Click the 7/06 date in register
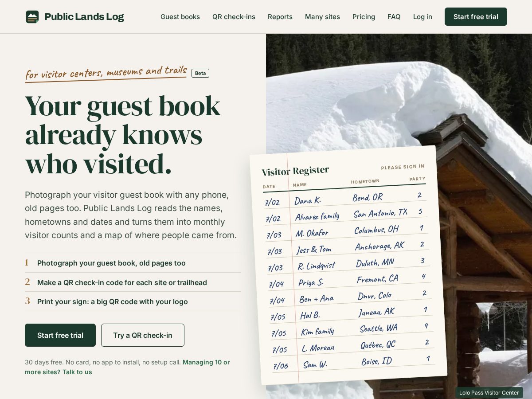The height and width of the screenshot is (399, 532). tap(281, 366)
